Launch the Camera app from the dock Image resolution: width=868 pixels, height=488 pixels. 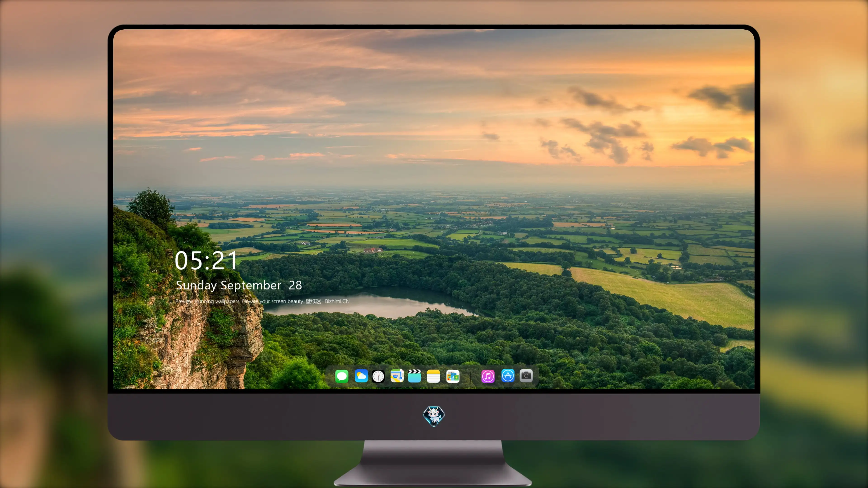(x=526, y=375)
